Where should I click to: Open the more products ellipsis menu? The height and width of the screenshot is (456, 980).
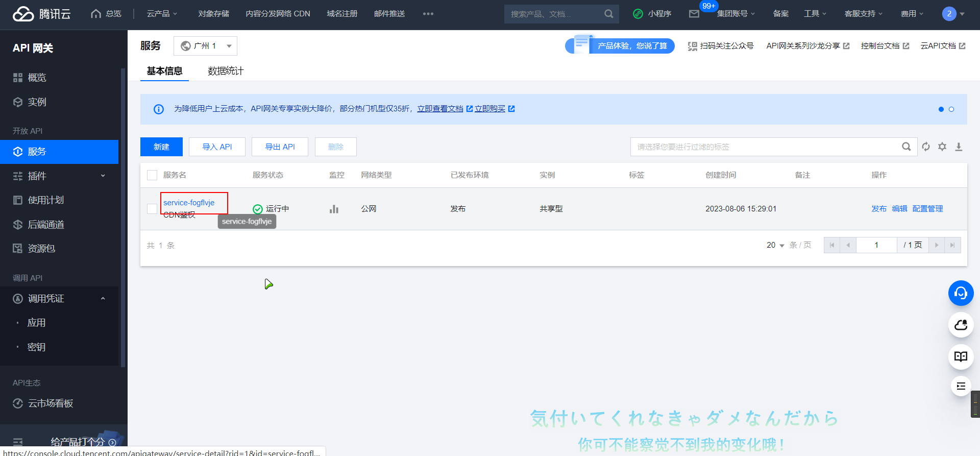(428, 14)
